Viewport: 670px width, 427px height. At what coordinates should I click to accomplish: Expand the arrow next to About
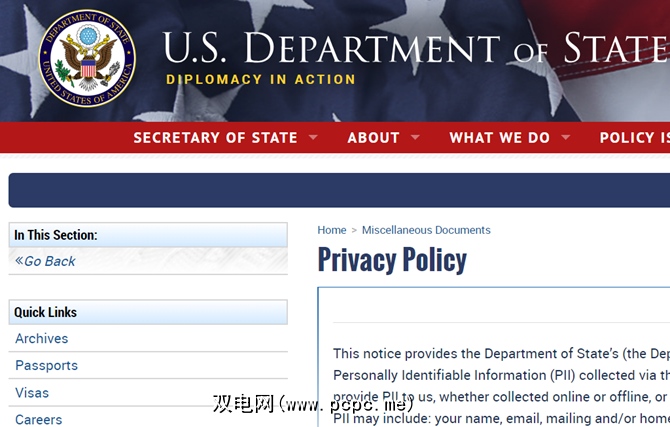pyautogui.click(x=415, y=138)
